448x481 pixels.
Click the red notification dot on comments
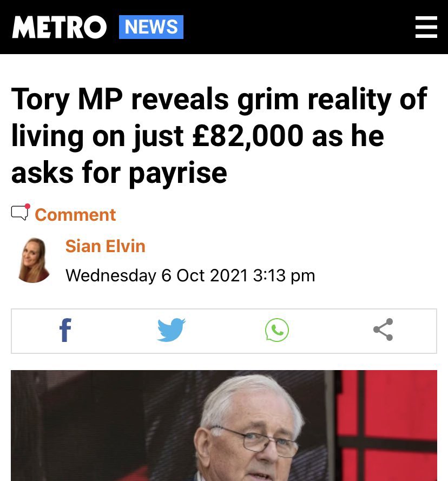27,206
